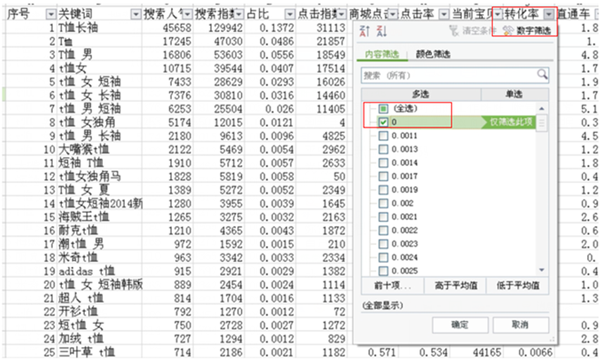The height and width of the screenshot is (360, 600).
Task: Select the cell containing 米奇t恤
Action: [99, 257]
